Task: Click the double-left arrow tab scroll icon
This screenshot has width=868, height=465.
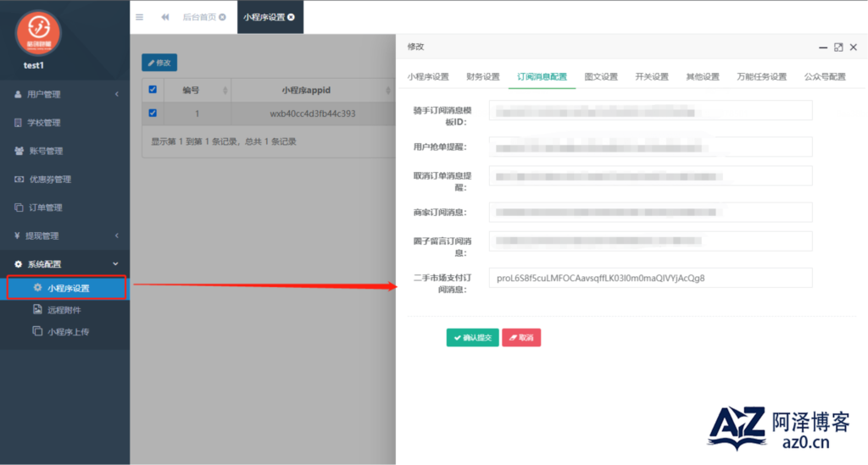Action: tap(165, 17)
